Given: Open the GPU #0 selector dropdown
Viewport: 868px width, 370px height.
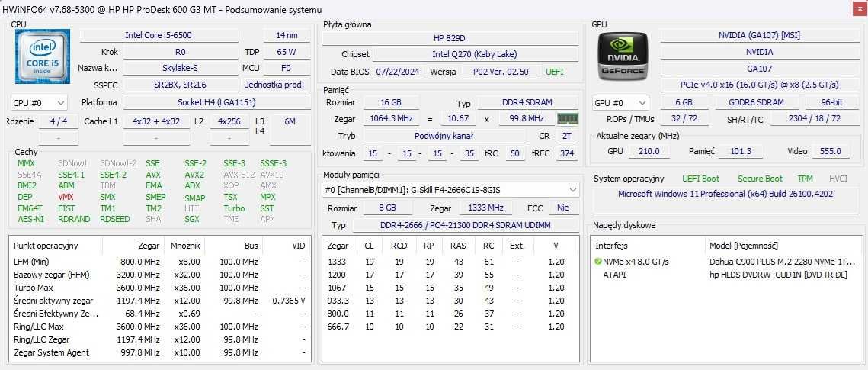Looking at the screenshot, I should pyautogui.click(x=620, y=102).
